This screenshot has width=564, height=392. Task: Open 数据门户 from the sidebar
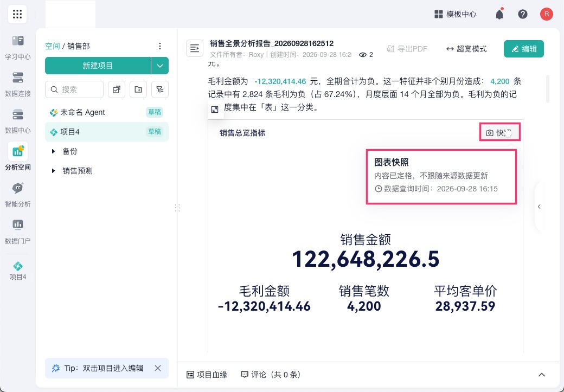[17, 232]
